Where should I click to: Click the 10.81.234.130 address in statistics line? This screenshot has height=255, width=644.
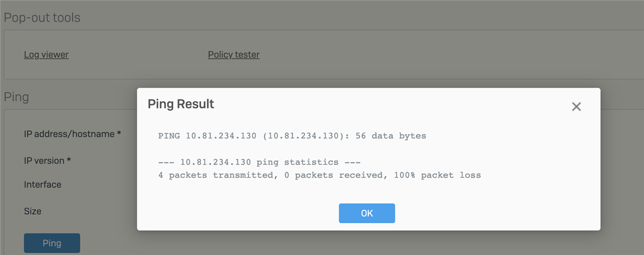click(x=215, y=162)
